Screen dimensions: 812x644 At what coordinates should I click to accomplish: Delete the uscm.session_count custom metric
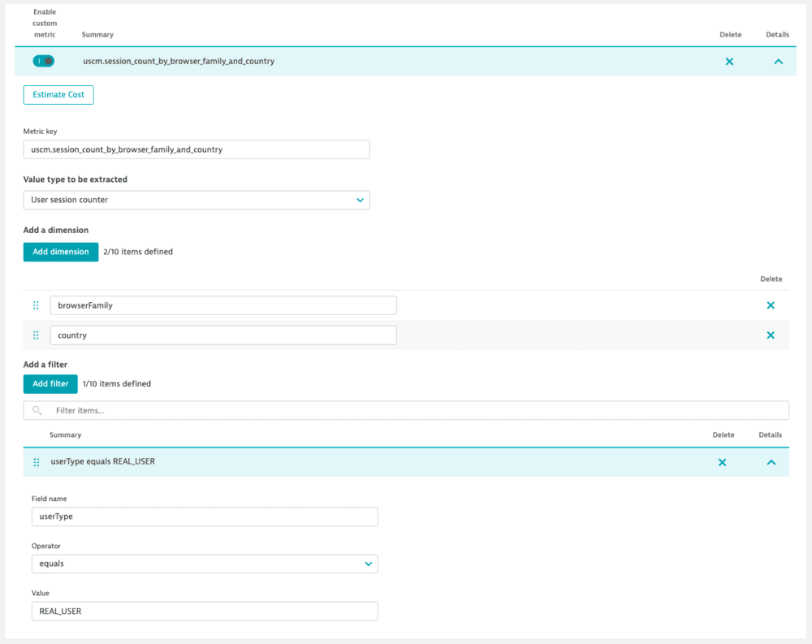point(729,61)
